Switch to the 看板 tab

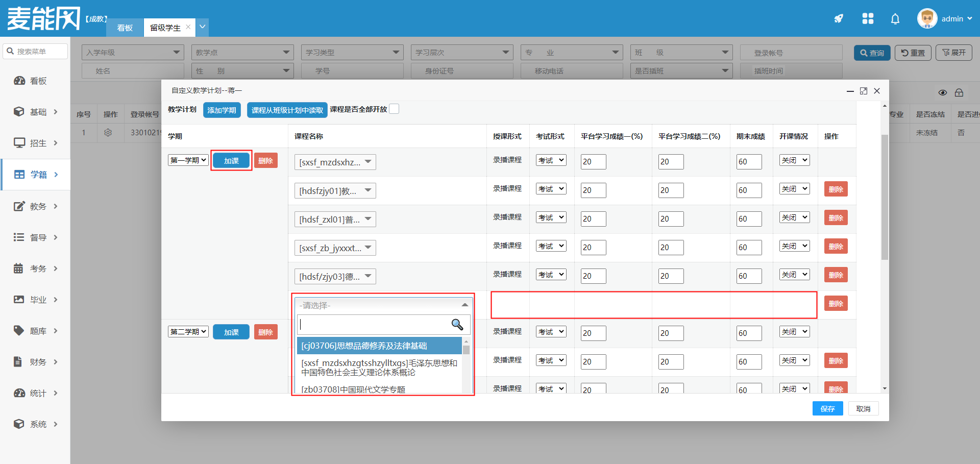point(125,28)
